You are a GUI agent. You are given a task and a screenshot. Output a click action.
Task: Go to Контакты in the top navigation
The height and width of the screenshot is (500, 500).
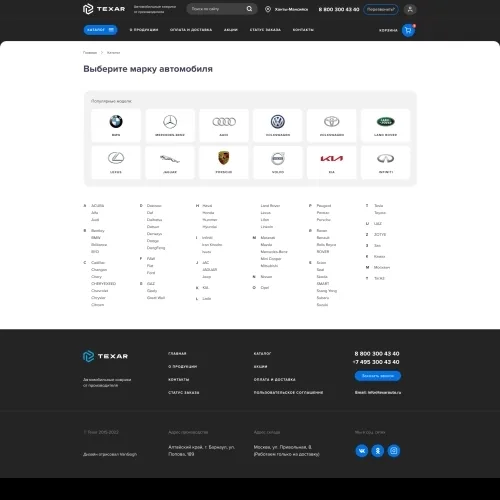click(303, 30)
